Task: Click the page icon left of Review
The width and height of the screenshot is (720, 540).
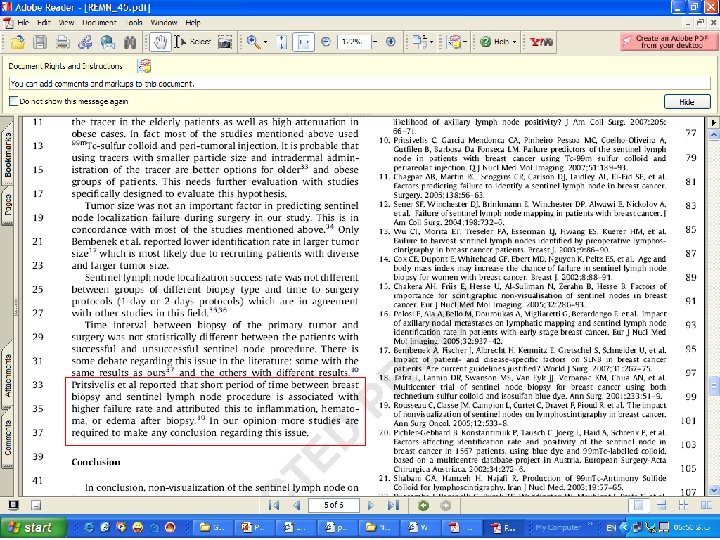Action: point(419,42)
